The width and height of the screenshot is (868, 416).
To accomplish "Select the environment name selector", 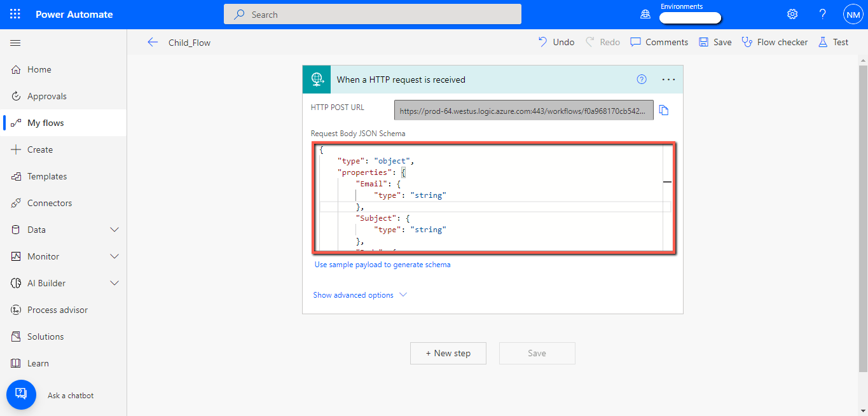I will click(690, 18).
